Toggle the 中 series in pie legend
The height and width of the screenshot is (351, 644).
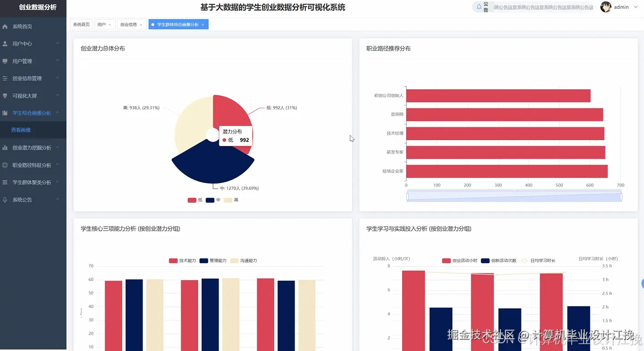[213, 200]
